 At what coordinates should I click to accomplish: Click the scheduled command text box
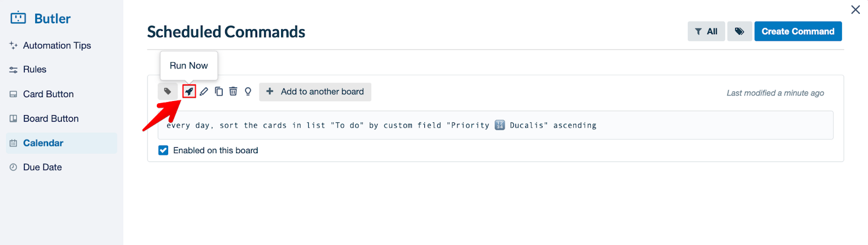pyautogui.click(x=495, y=125)
